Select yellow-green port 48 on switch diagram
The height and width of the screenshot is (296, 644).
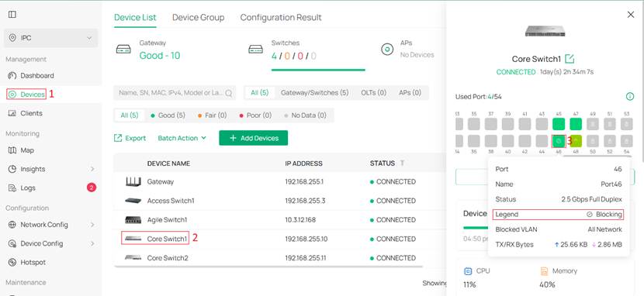click(576, 141)
